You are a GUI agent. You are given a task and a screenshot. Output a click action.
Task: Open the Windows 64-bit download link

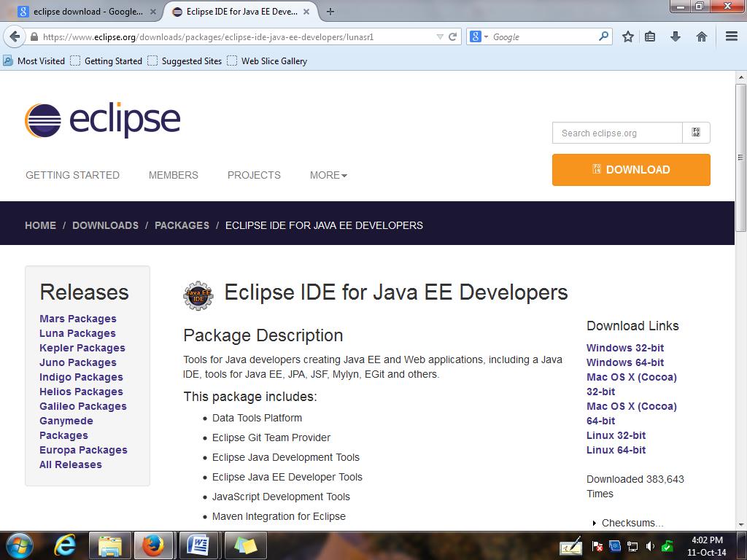click(625, 362)
